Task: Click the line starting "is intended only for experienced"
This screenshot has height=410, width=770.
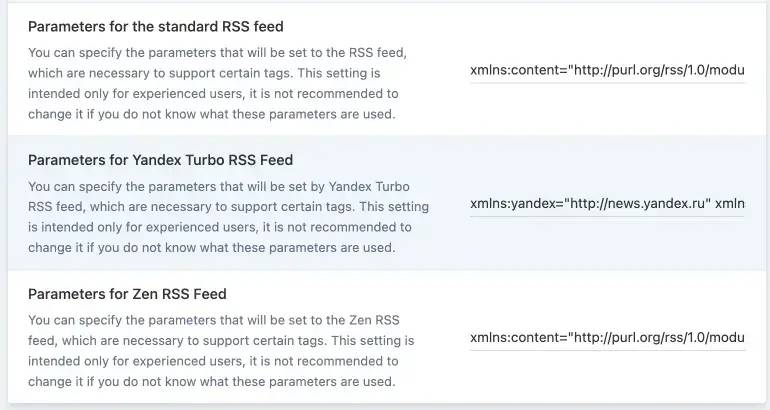Action: point(219,227)
